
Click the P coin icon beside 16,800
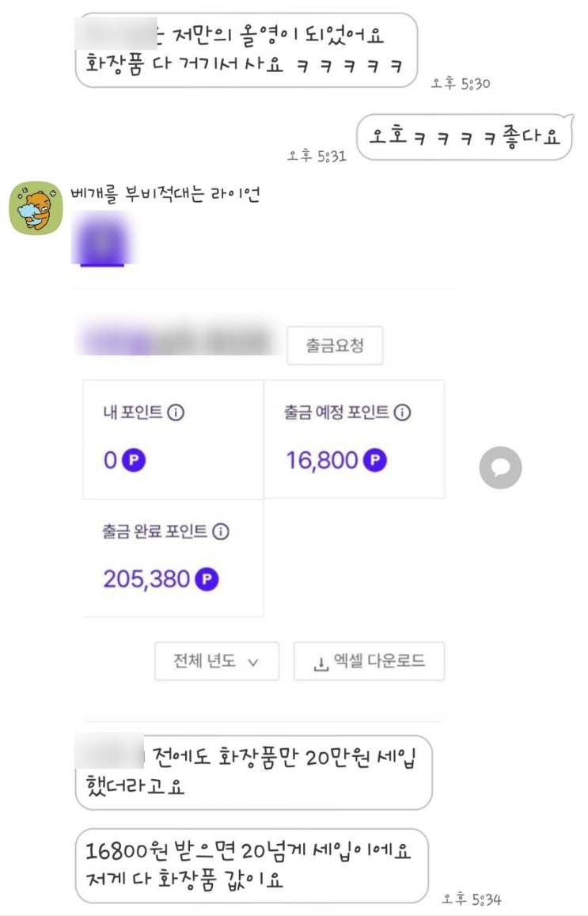(374, 461)
